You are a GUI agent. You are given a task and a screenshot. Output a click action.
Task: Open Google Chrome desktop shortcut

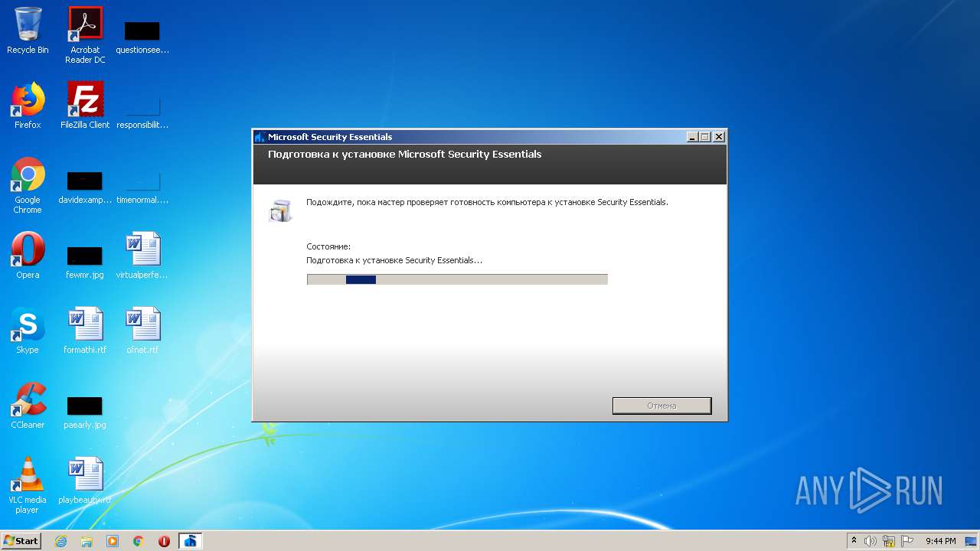tap(28, 185)
